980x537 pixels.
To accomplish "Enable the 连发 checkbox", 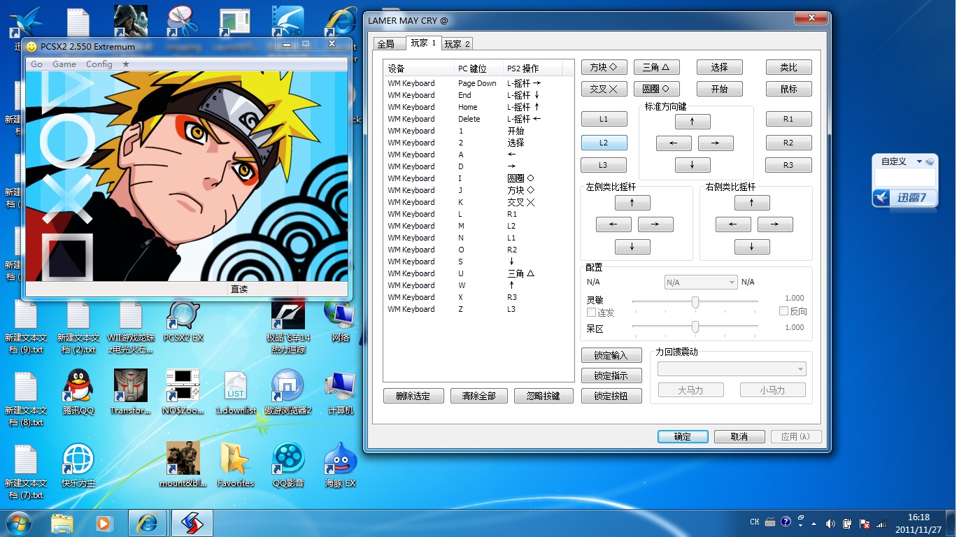I will tap(591, 313).
